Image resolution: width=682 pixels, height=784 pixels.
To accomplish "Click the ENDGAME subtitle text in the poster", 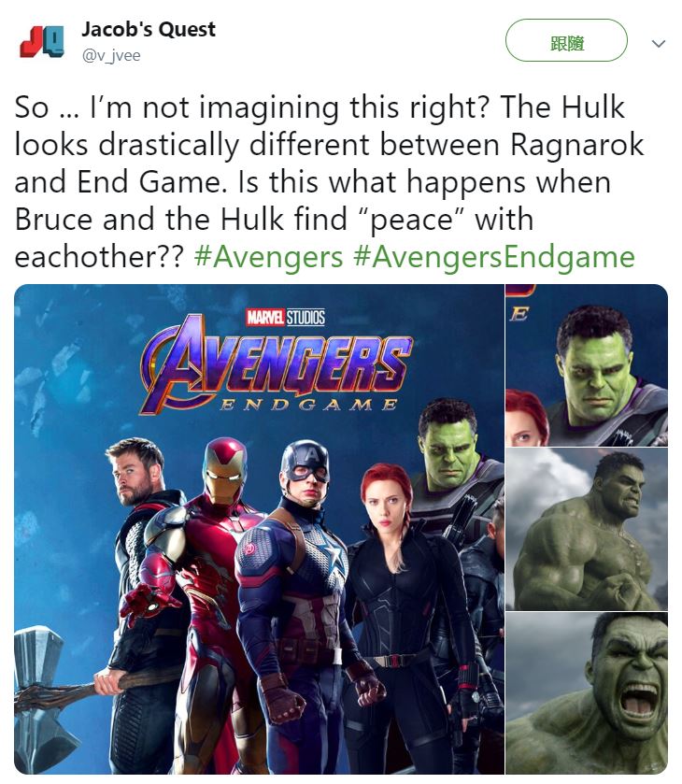I will [308, 404].
